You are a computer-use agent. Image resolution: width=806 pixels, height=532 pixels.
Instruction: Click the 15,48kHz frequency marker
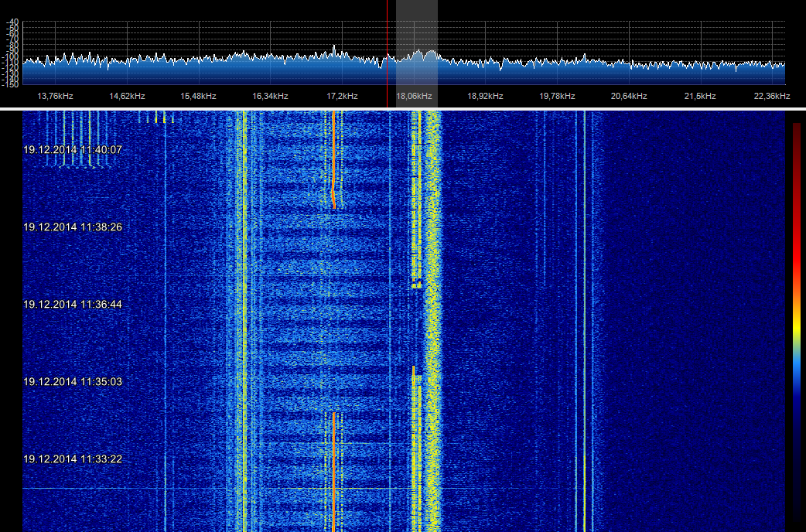[x=198, y=97]
